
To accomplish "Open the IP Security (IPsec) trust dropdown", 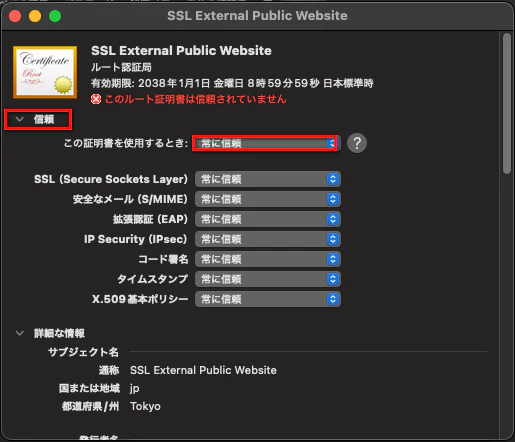I will pos(267,239).
